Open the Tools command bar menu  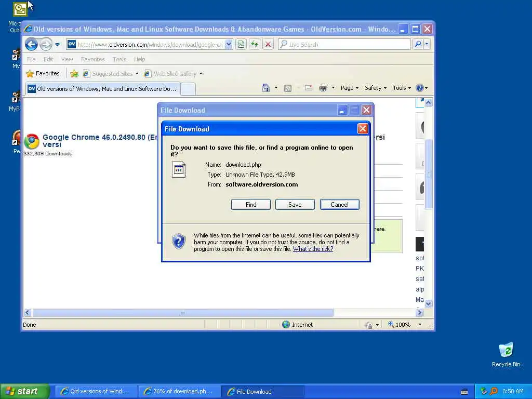pos(402,88)
